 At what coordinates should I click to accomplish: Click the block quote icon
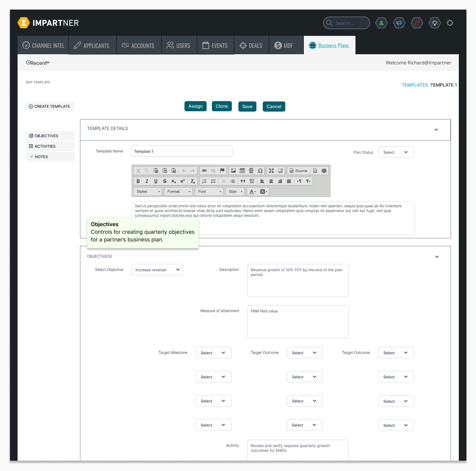243,181
